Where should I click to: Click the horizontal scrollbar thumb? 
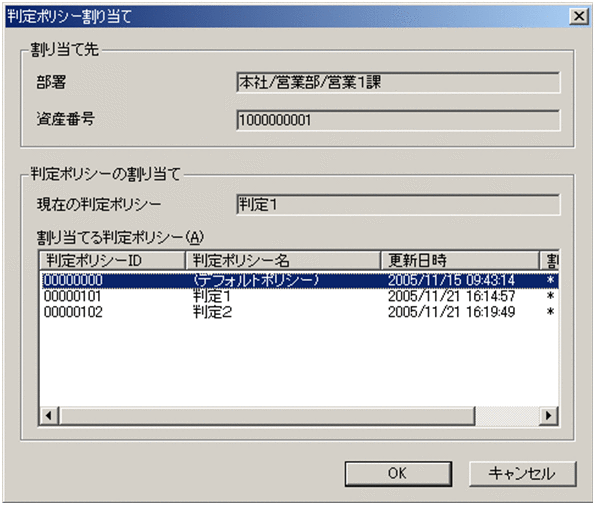tap(267, 415)
